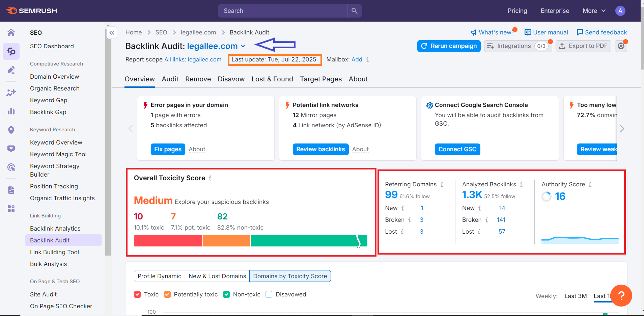Open the orange help question-mark bubble
This screenshot has width=644, height=316.
point(621,296)
